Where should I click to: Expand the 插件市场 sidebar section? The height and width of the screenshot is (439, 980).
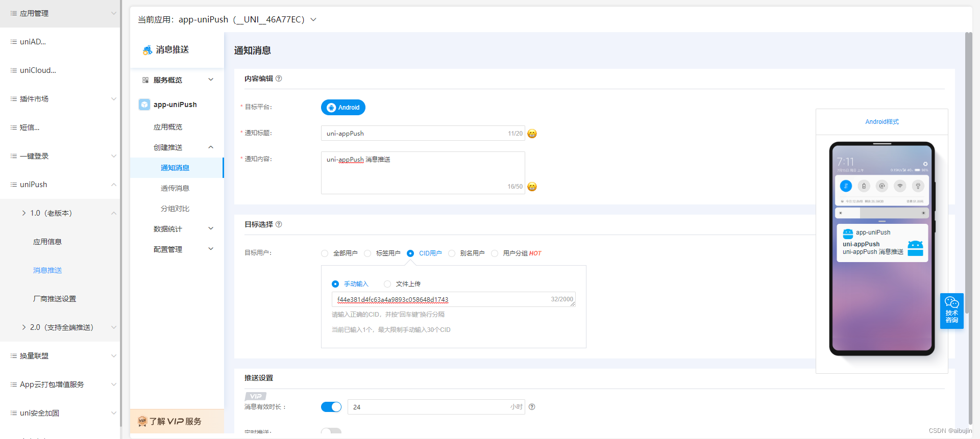point(114,99)
